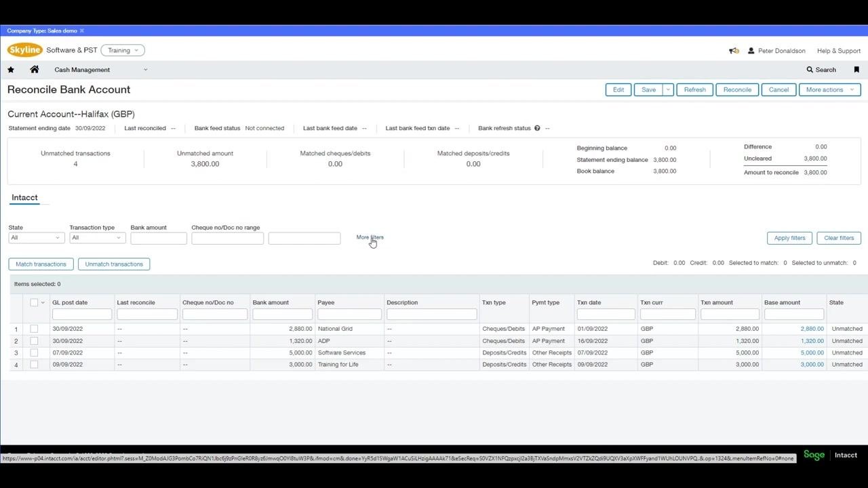
Task: Open Search with the magnifier
Action: pyautogui.click(x=821, y=70)
